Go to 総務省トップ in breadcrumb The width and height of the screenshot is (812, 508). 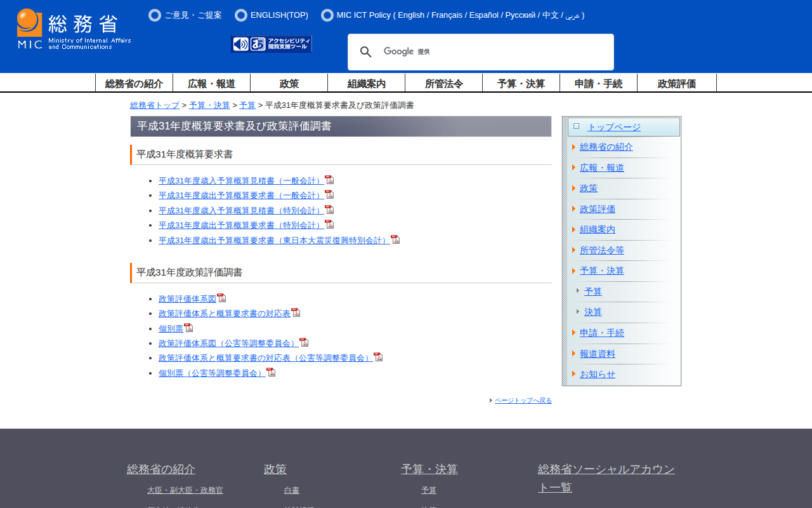[x=155, y=105]
